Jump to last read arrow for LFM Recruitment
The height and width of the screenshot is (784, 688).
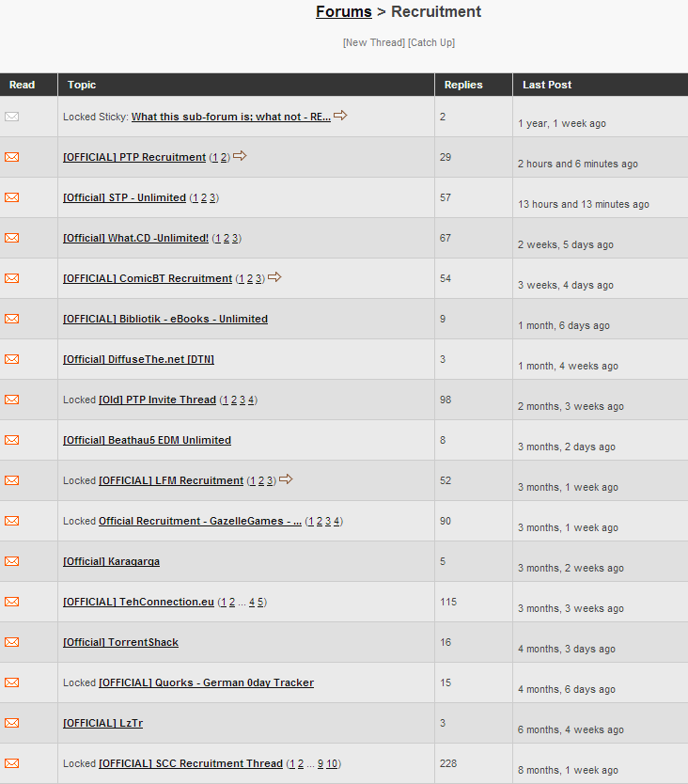[x=286, y=479]
